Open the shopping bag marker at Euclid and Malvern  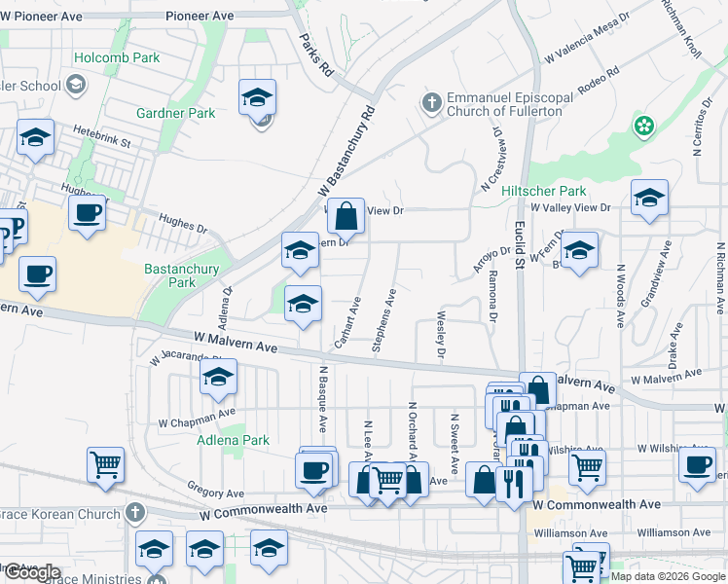tap(537, 391)
